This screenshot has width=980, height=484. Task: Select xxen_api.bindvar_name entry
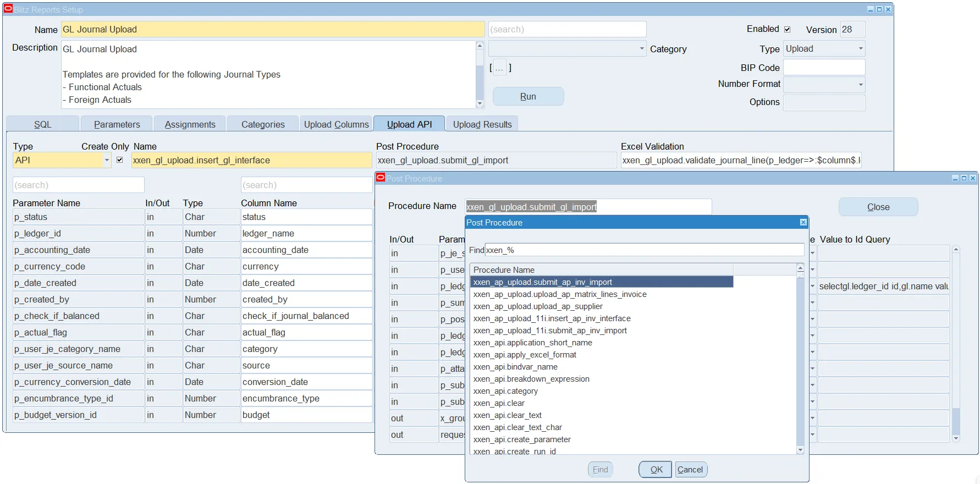click(515, 367)
